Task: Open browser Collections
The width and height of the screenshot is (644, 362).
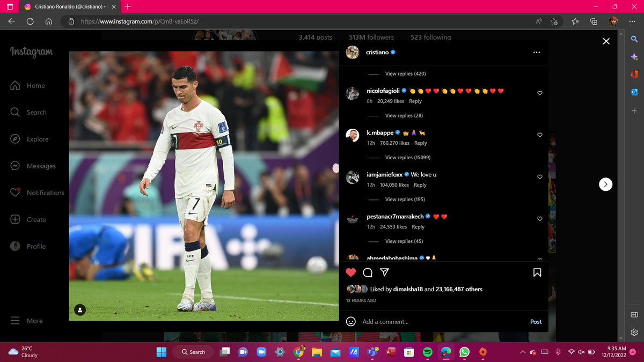Action: point(594,21)
